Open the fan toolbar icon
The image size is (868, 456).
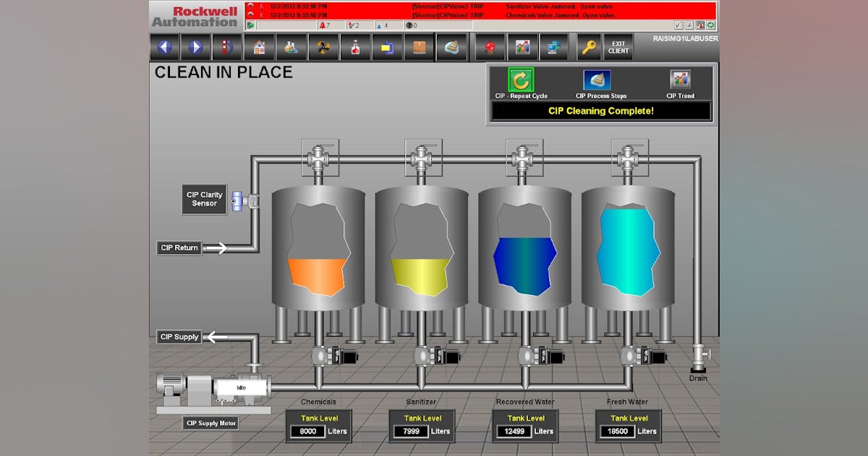(322, 48)
